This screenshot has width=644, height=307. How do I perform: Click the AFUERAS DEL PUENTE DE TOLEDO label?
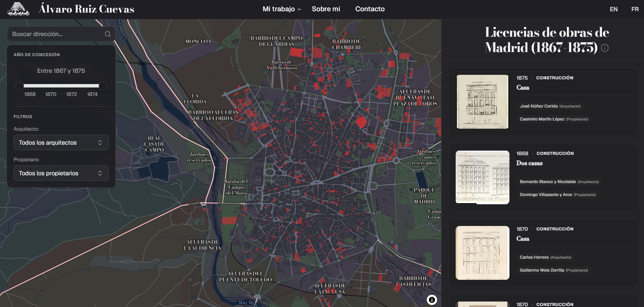tap(245, 277)
